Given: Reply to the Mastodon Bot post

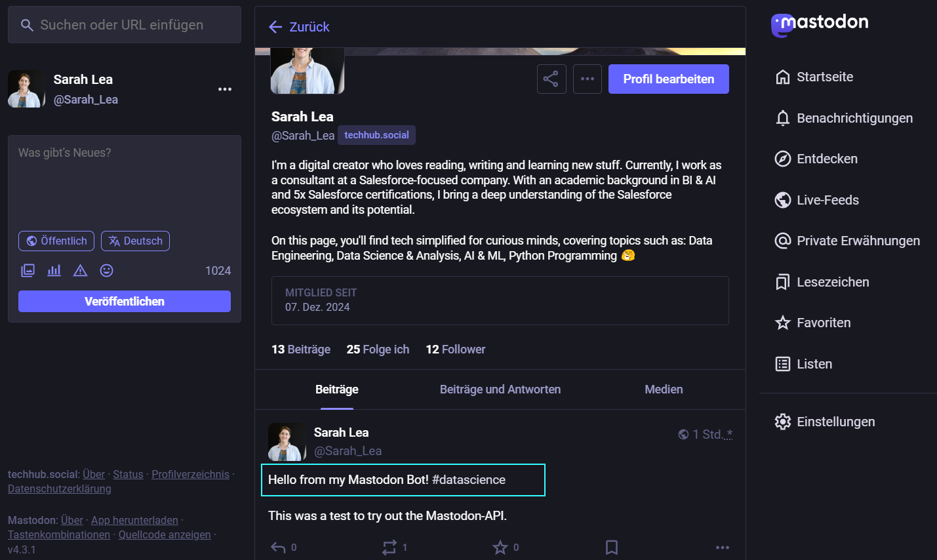Looking at the screenshot, I should 279,547.
